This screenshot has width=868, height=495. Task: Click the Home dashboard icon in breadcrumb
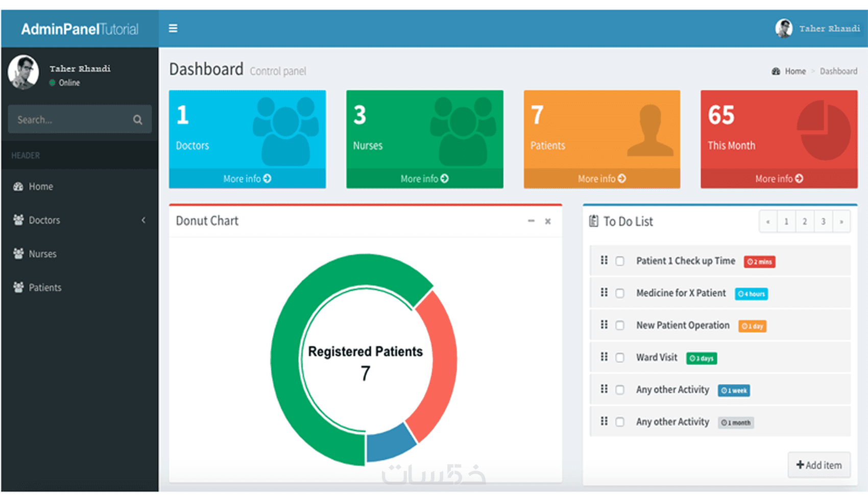tap(776, 71)
